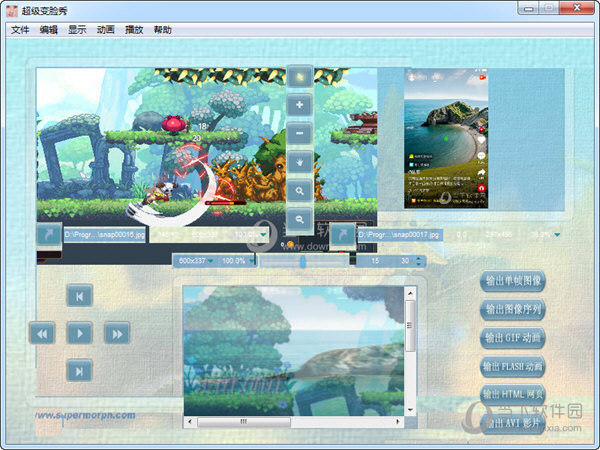Viewport: 600px width, 450px height.
Task: Click the snap00016.jpg source path field
Action: 104,234
